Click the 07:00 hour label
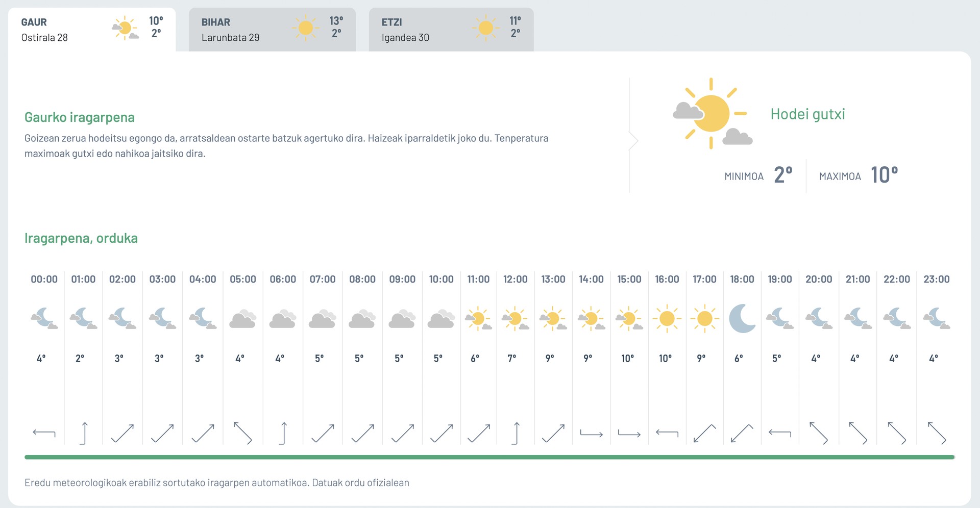This screenshot has width=980, height=508. click(323, 279)
